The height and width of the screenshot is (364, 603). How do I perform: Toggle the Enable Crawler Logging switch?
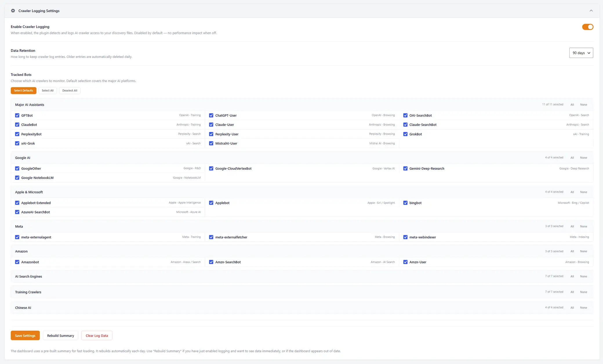coord(588,27)
